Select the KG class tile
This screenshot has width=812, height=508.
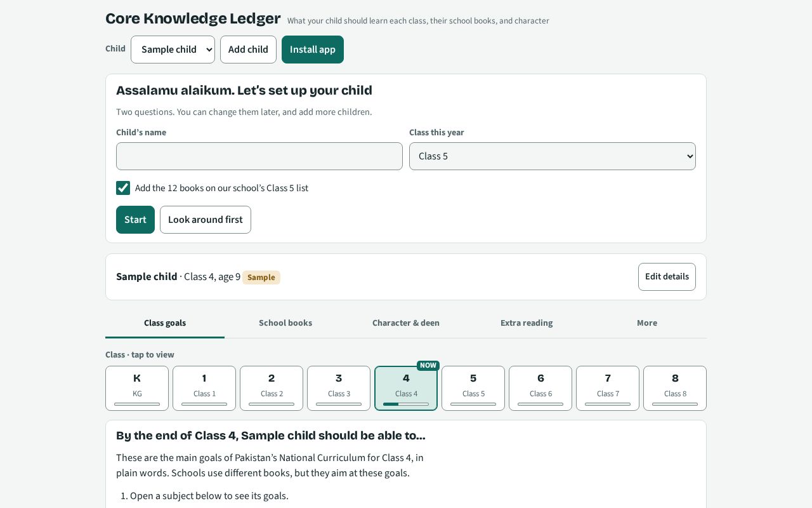tap(137, 388)
